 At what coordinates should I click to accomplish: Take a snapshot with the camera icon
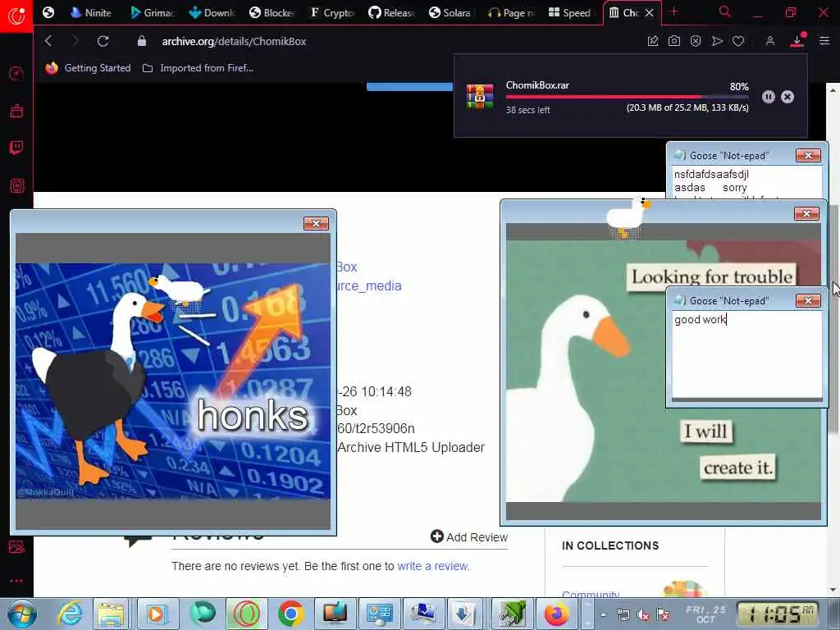point(674,41)
